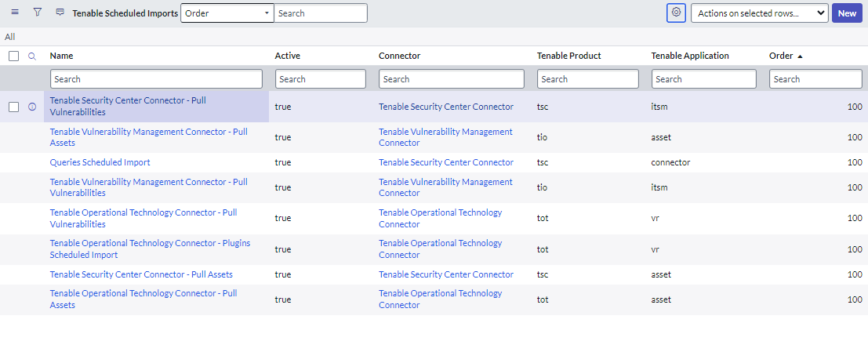Open the Order search field dropdown
Viewport: 868px width, 352px height.
point(227,13)
